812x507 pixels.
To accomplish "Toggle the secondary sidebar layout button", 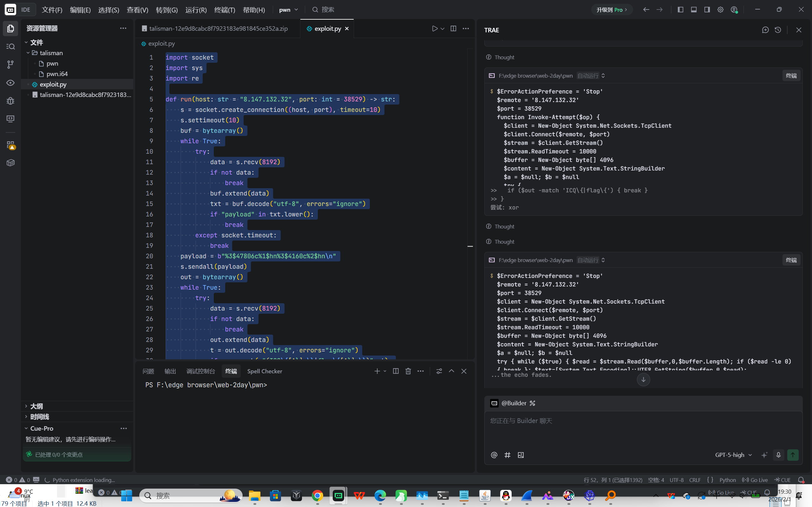I will (x=707, y=10).
